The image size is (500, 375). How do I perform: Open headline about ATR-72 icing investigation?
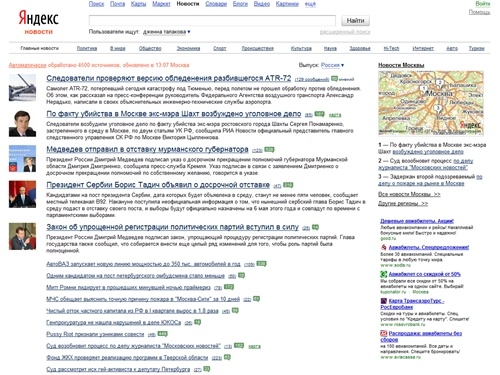(x=169, y=78)
